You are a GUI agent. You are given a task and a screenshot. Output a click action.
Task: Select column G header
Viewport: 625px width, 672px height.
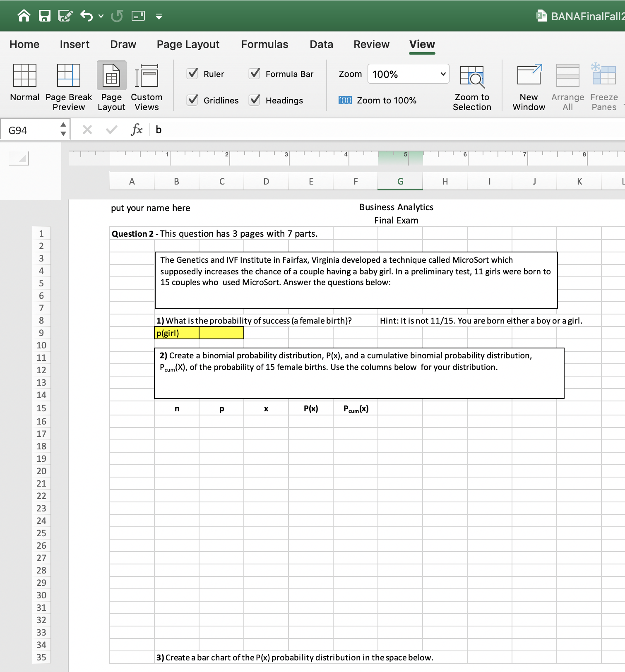click(x=400, y=181)
